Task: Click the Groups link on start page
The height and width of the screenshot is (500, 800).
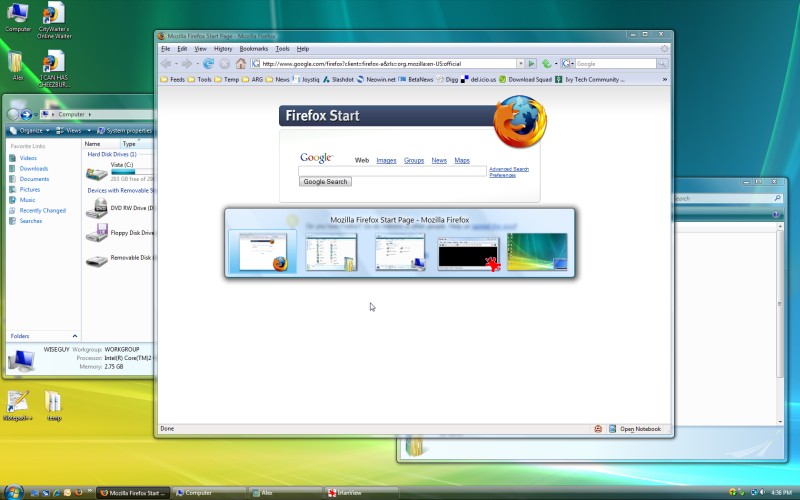Action: point(414,160)
